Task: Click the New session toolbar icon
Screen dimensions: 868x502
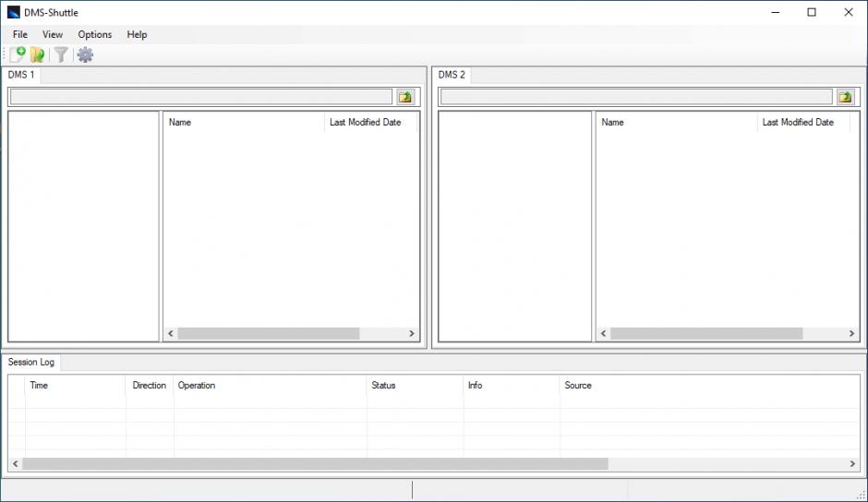Action: pos(18,55)
